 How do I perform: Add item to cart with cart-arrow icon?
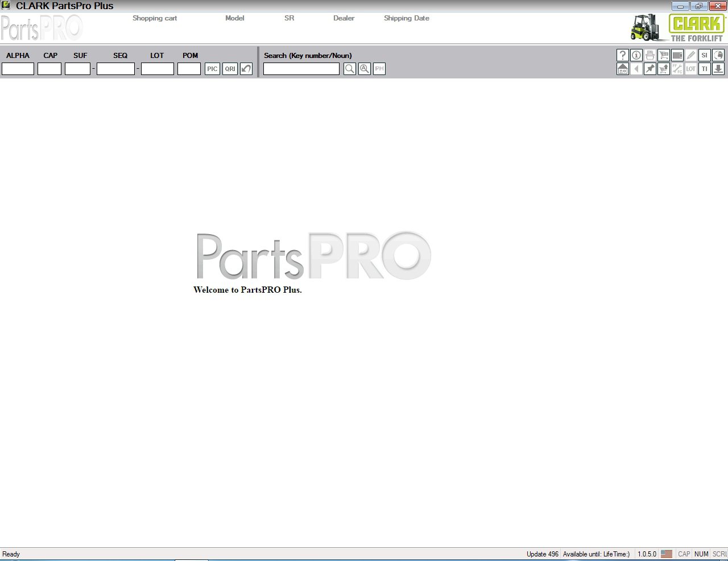(663, 69)
